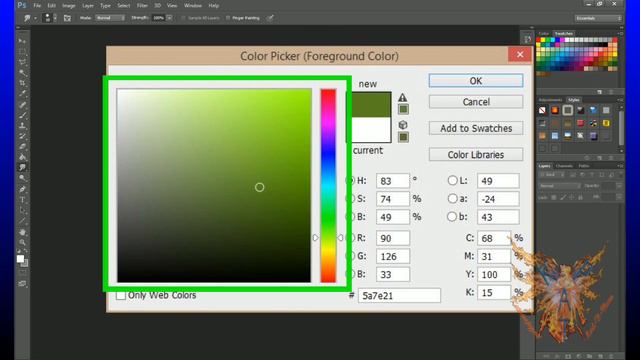
Task: Select the History Brush tool
Action: pos(22,136)
